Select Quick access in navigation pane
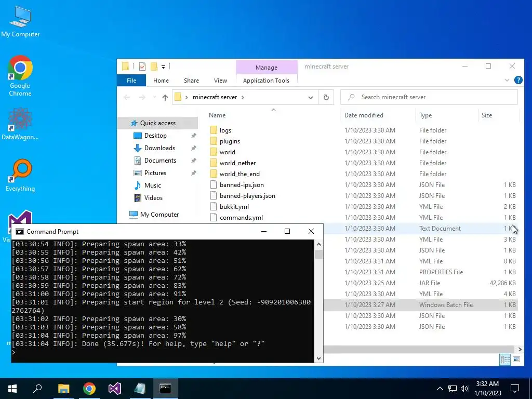This screenshot has width=532, height=399. pyautogui.click(x=158, y=123)
